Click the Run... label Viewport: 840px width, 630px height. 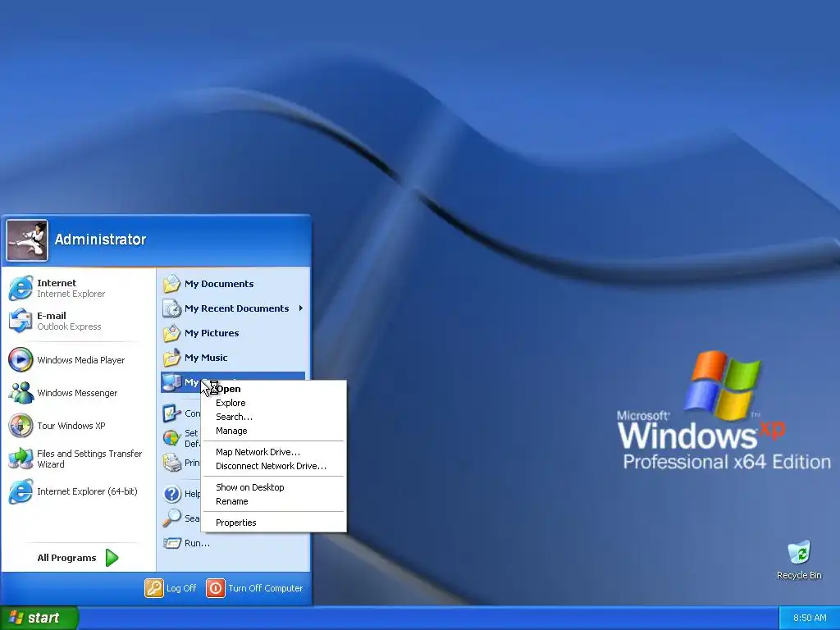pyautogui.click(x=197, y=543)
